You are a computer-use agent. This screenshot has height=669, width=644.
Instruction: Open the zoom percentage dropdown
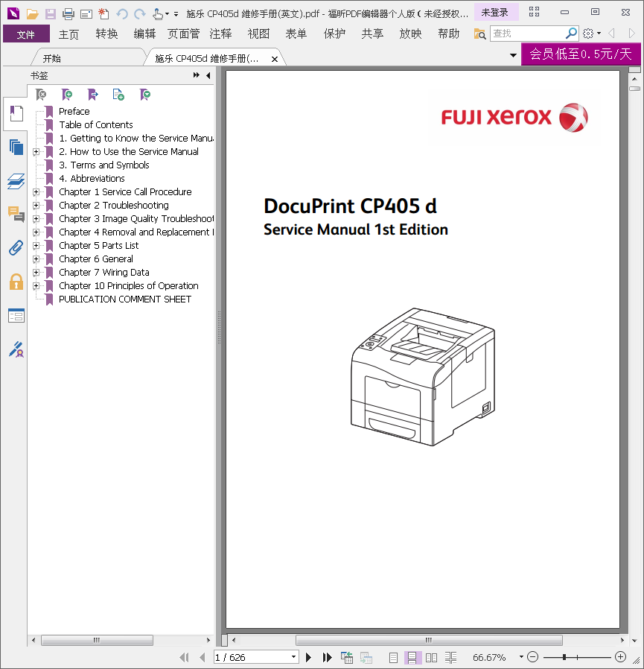point(521,657)
